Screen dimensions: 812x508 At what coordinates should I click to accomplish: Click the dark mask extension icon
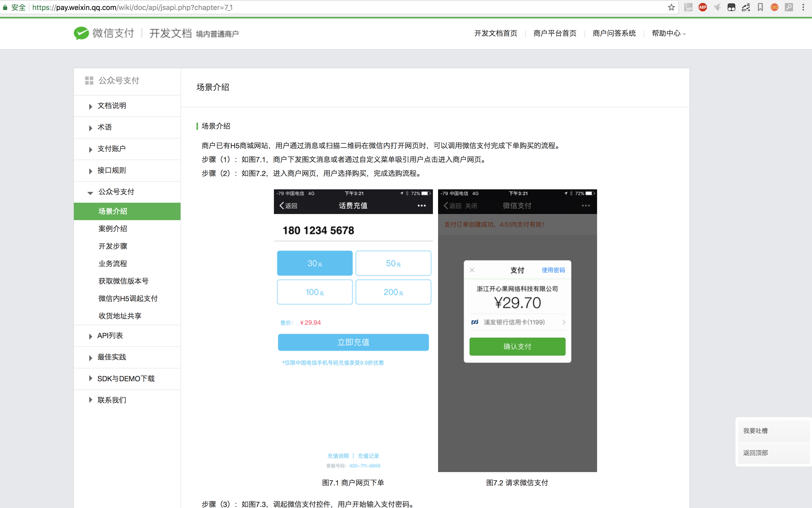point(731,7)
